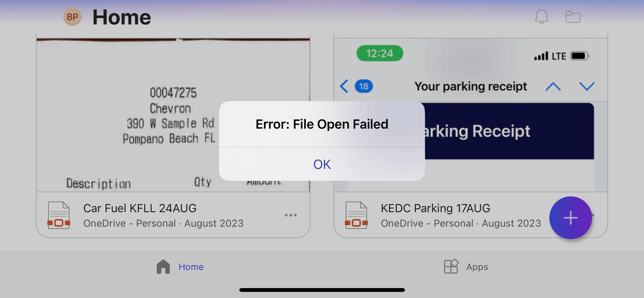Select the Car Fuel KFLL 24AUG title

coord(140,208)
